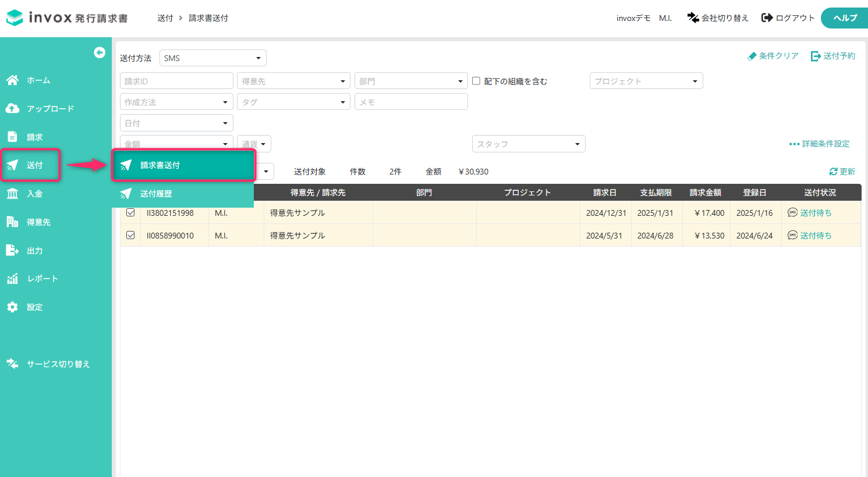The image size is (868, 477).
Task: Sort by 請求金額 column header
Action: pyautogui.click(x=706, y=193)
